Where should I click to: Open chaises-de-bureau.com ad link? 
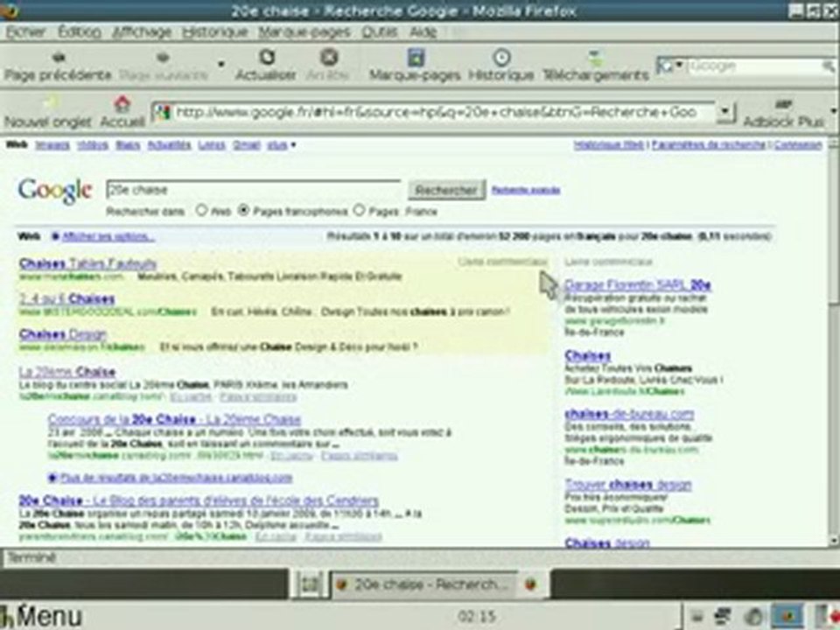(x=629, y=414)
